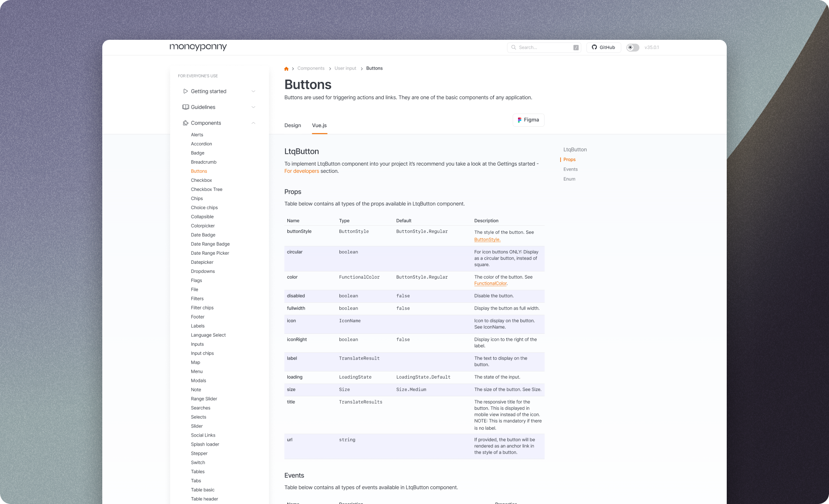Click the magnifier icon in the search bar
Screen dimensions: 829x504
[x=514, y=47]
